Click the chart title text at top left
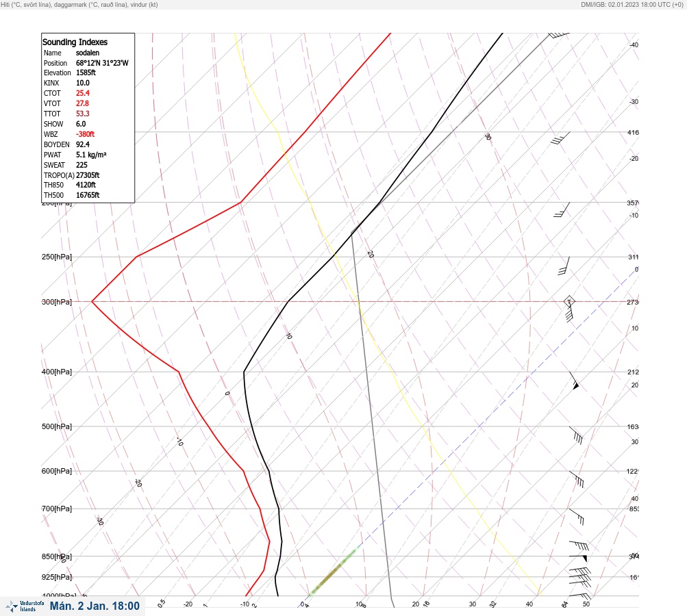The image size is (687, 616). [x=79, y=5]
